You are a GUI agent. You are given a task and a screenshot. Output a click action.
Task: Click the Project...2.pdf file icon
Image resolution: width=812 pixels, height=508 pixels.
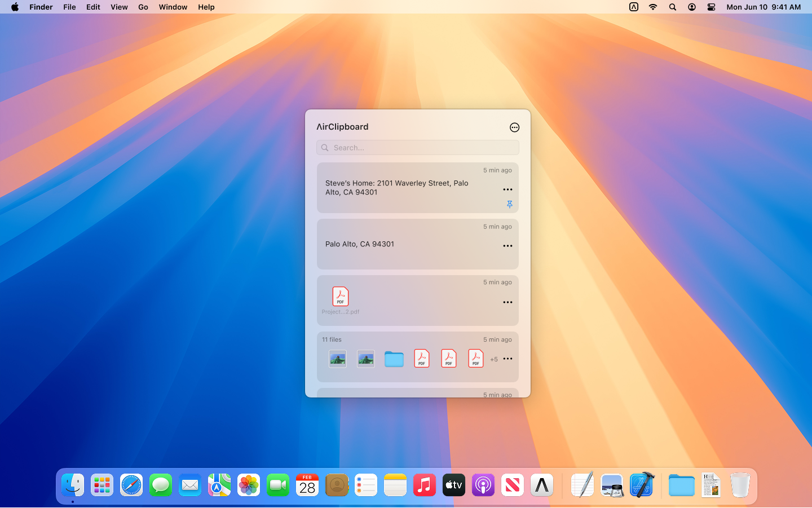point(341,296)
